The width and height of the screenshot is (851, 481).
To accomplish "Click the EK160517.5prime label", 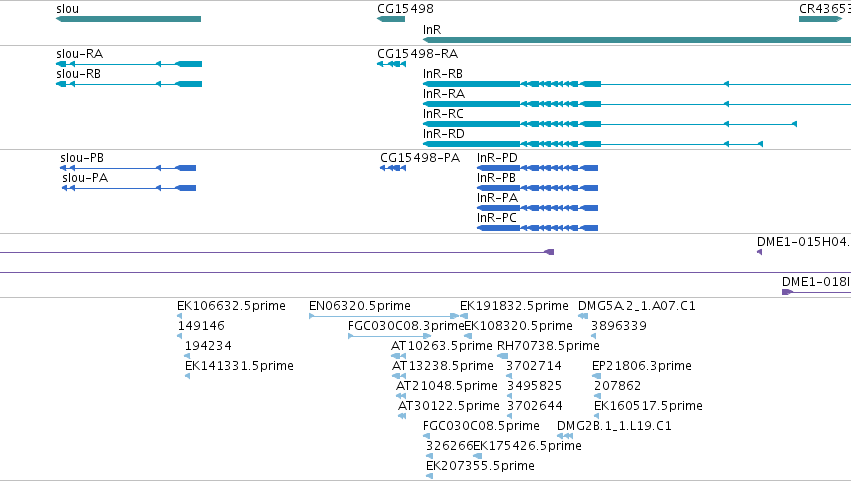I will point(648,406).
